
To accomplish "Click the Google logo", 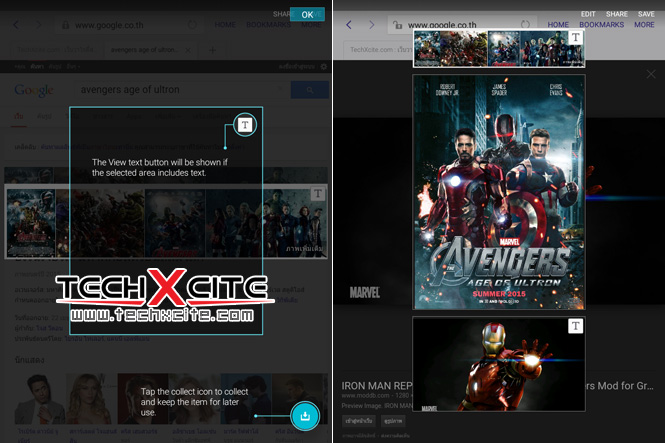I will click(34, 90).
